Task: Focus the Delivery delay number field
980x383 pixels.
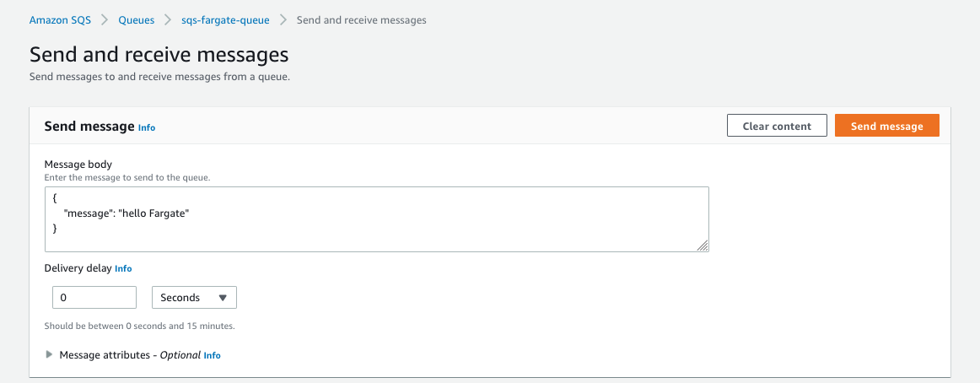Action: tap(94, 298)
